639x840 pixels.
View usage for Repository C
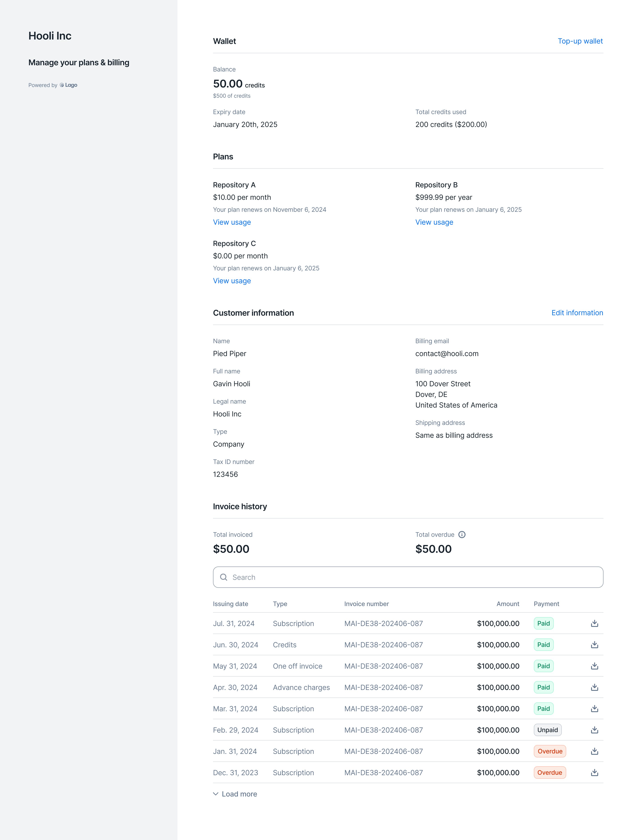pos(232,281)
